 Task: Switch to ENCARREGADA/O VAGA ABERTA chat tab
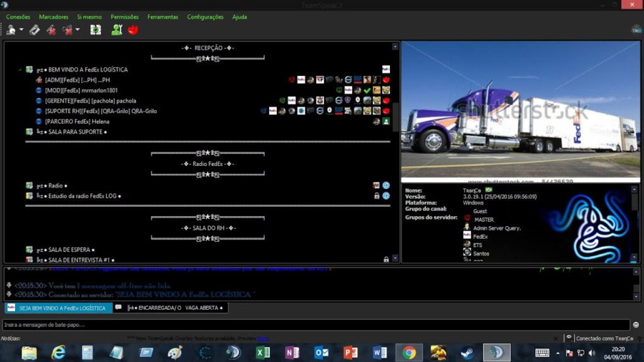pyautogui.click(x=170, y=308)
